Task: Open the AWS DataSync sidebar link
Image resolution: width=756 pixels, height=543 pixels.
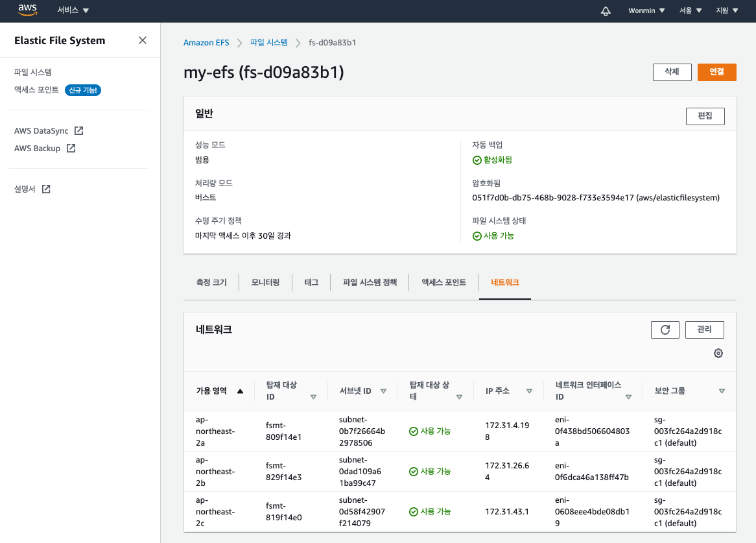Action: (41, 130)
